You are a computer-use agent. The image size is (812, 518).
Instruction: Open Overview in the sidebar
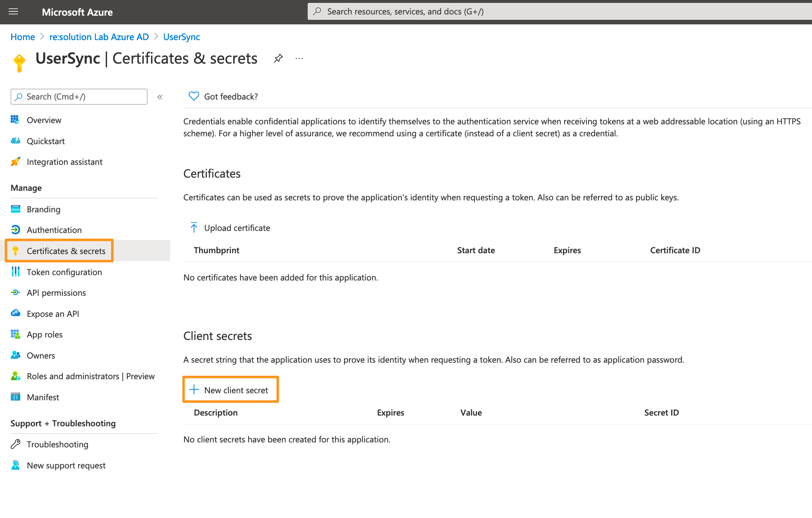(44, 120)
